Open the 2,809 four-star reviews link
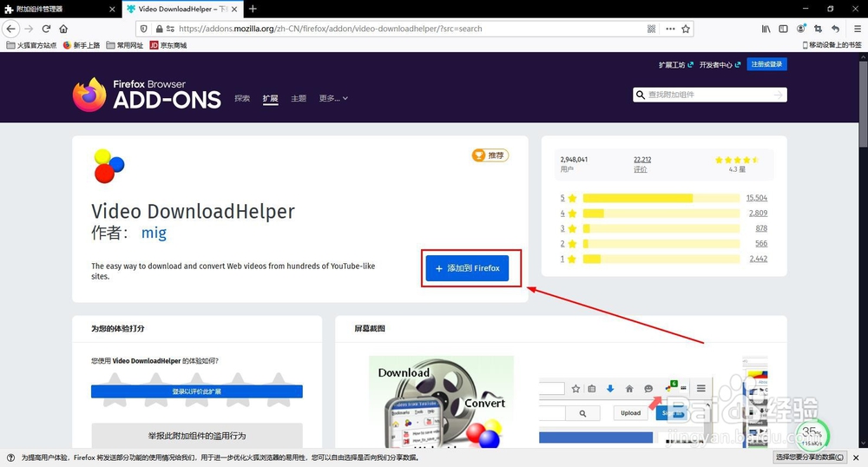Image resolution: width=868 pixels, height=467 pixels. tap(758, 213)
